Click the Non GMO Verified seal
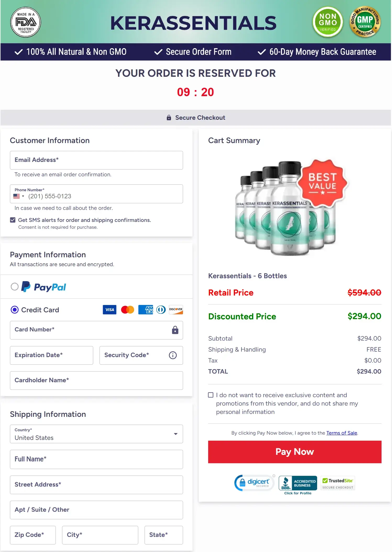Screen dimensions: 392x552 [x=328, y=23]
